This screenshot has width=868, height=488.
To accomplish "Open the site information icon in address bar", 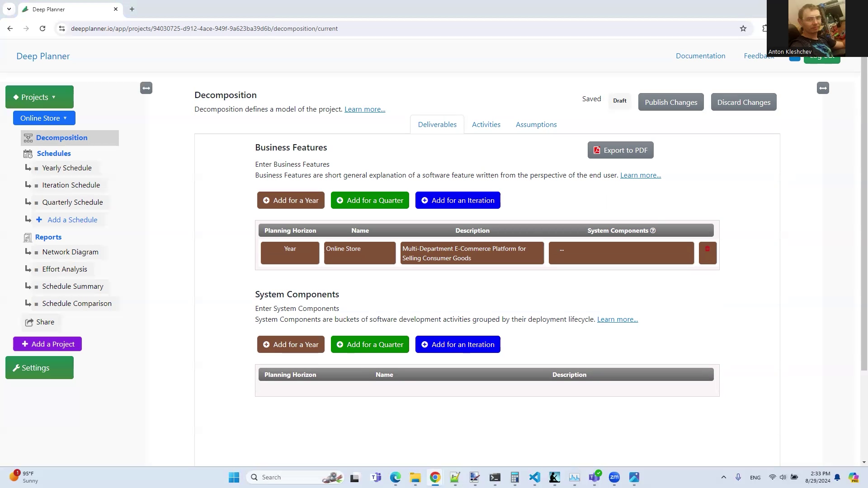I will 62,28.
